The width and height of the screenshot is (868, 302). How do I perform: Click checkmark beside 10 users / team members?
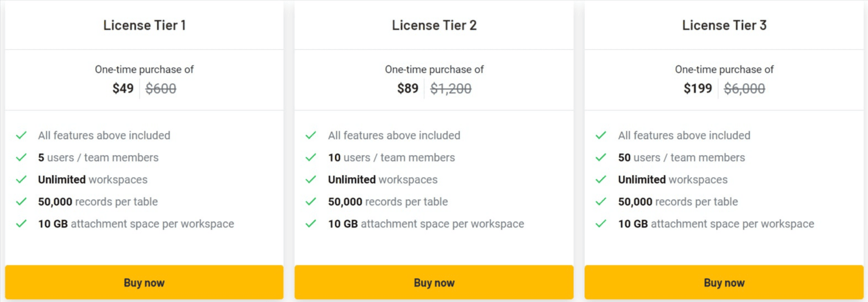click(311, 158)
